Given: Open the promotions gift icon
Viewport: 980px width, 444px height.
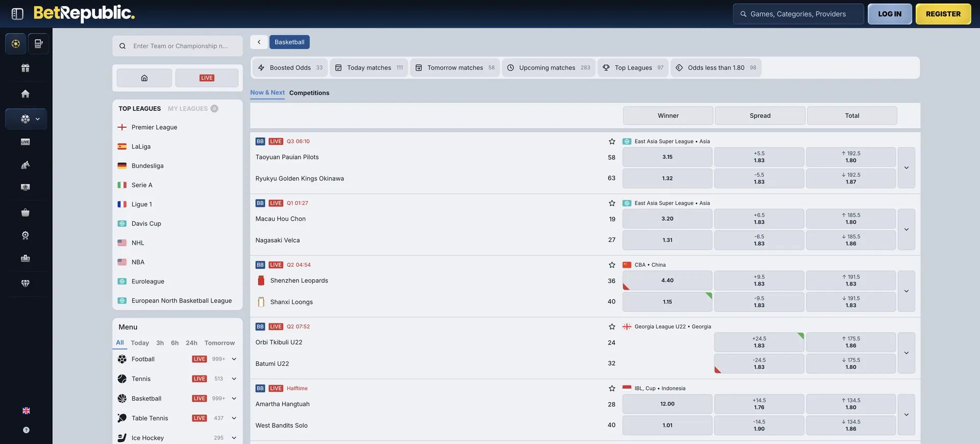Looking at the screenshot, I should point(26,68).
